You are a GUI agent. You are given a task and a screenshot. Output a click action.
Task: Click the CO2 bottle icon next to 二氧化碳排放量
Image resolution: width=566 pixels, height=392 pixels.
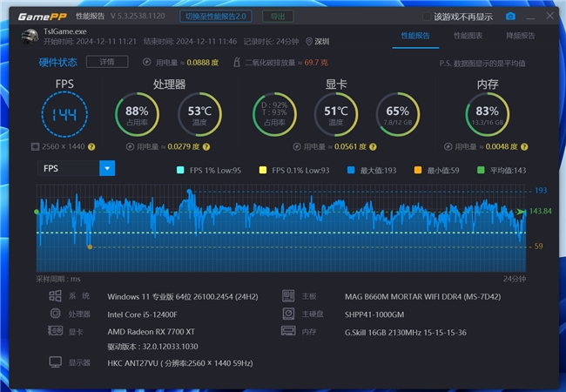[x=237, y=62]
